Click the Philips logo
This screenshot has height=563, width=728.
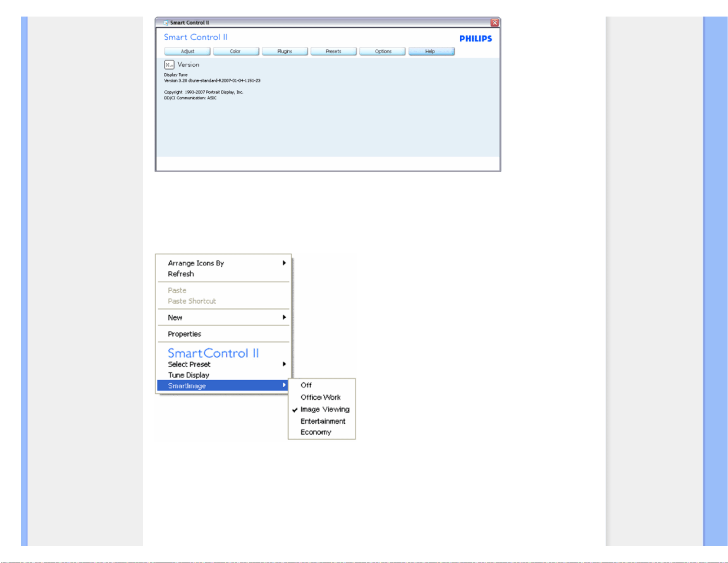pos(475,38)
